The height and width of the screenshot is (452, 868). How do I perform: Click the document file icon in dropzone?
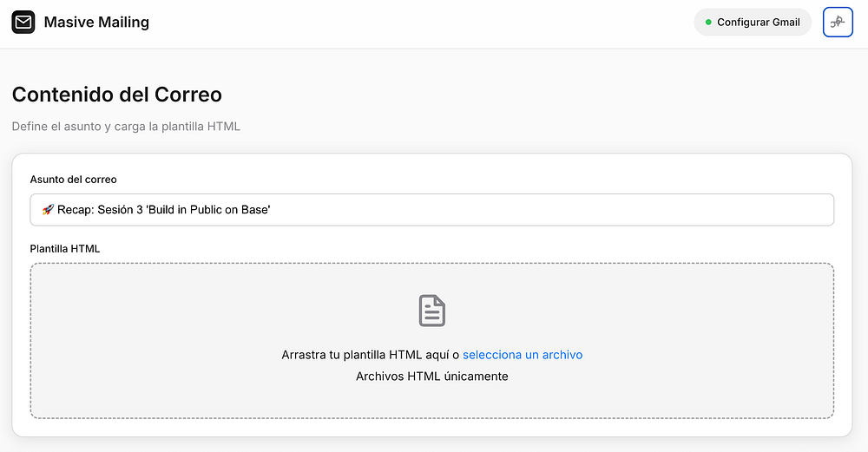click(x=432, y=311)
